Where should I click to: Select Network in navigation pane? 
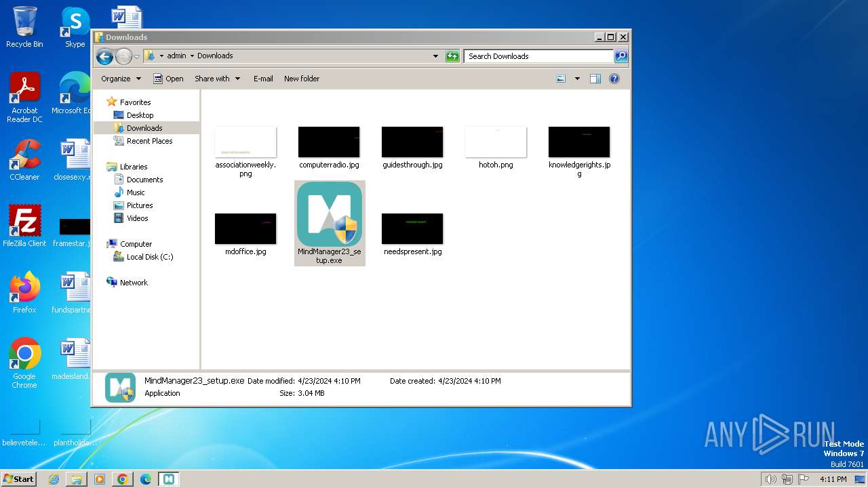click(x=134, y=283)
